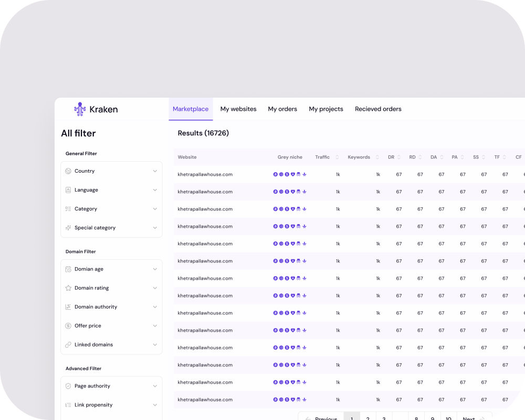The height and width of the screenshot is (420, 525).
Task: Click the TF column sort arrows
Action: pyautogui.click(x=504, y=157)
